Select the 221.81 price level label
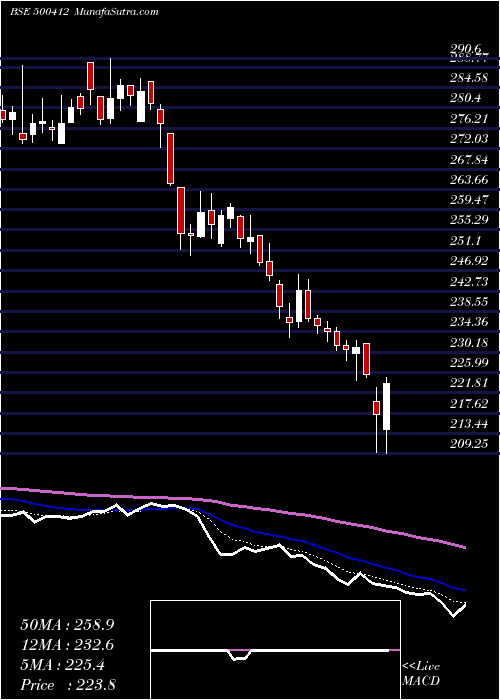 (x=469, y=383)
